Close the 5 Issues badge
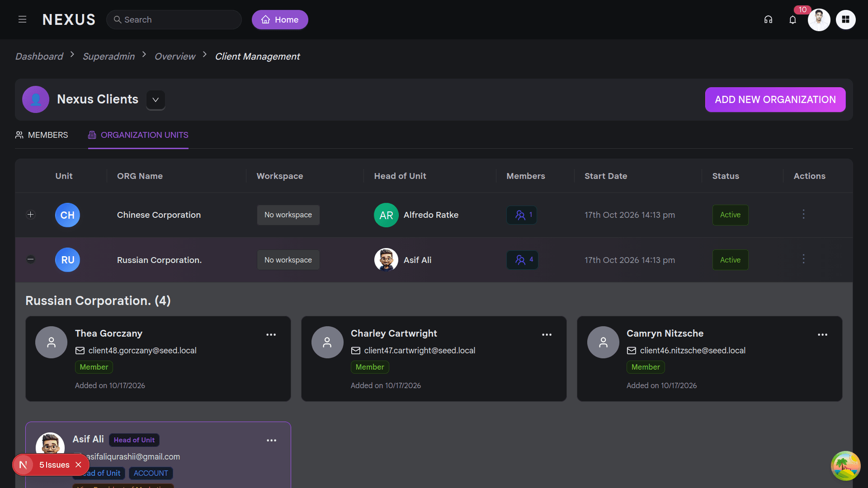The height and width of the screenshot is (488, 868). tap(78, 465)
